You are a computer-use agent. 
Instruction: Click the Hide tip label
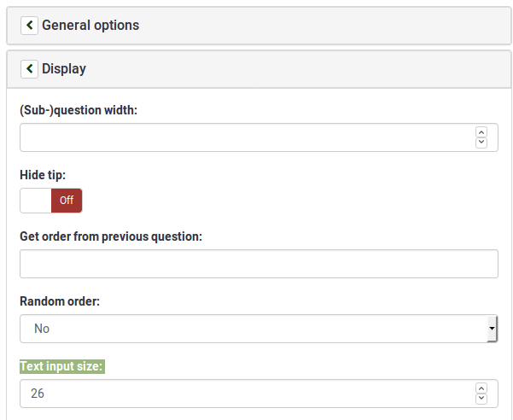[42, 174]
